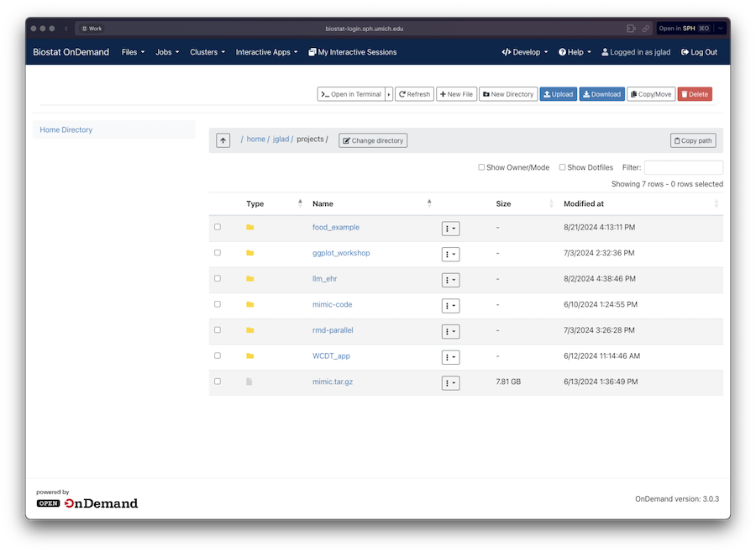
Task: Navigate to the parent directory arrow
Action: 223,140
